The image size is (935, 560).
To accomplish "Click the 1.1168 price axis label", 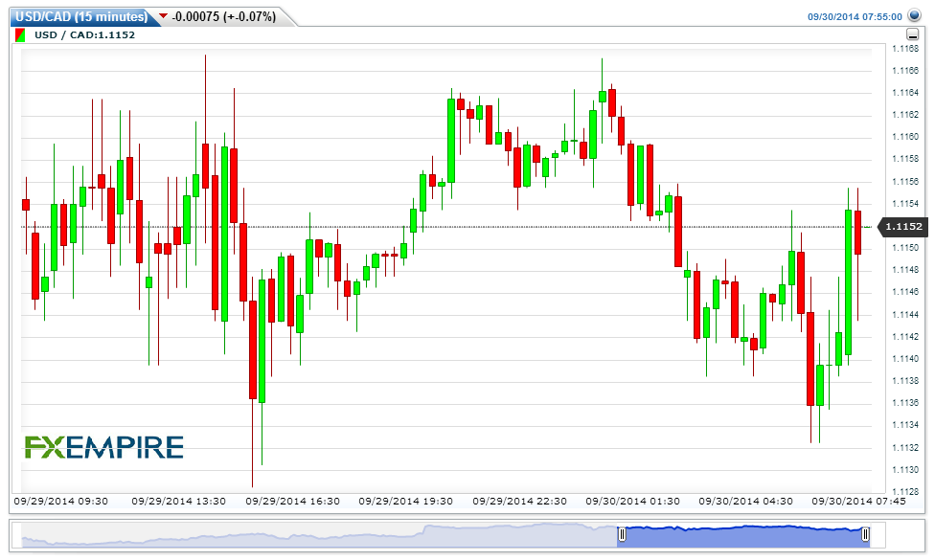I will point(905,49).
